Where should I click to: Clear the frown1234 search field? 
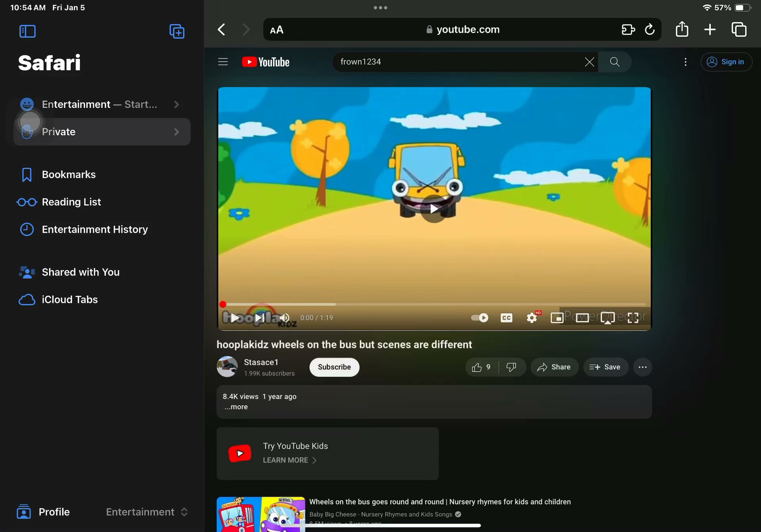(x=589, y=62)
